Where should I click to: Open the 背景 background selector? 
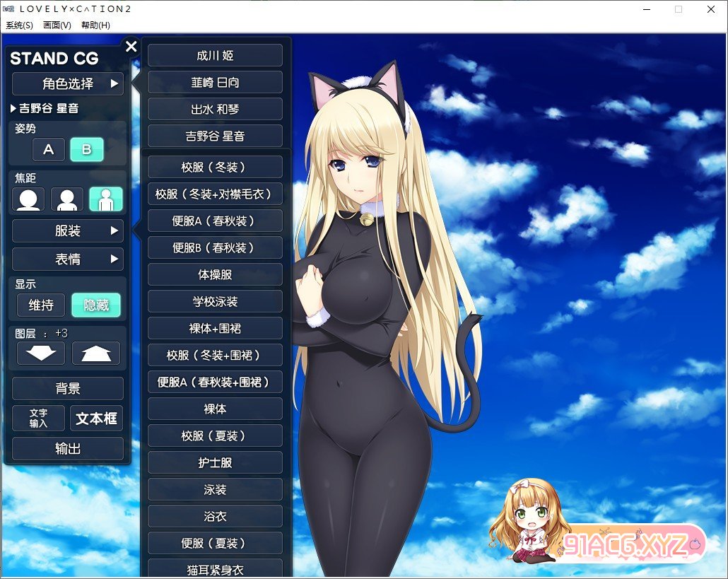(68, 388)
